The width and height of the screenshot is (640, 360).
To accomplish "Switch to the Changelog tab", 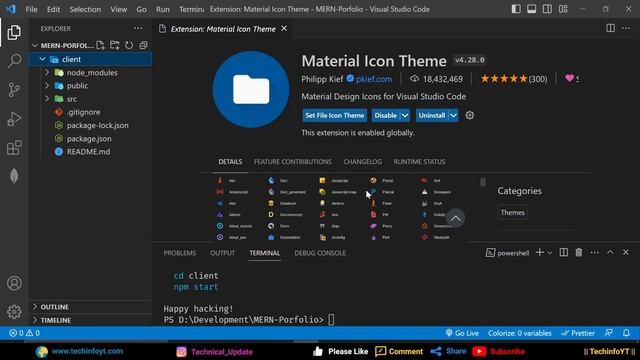I will (x=362, y=162).
